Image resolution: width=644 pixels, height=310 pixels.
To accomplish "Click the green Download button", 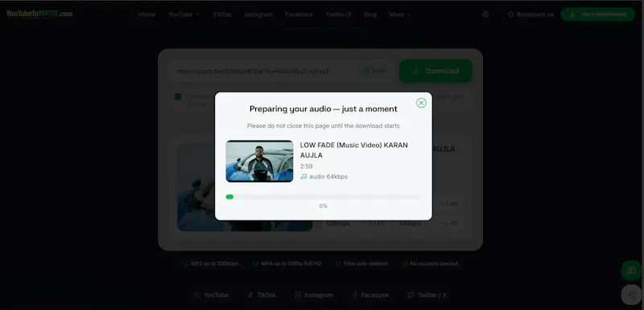I will 436,71.
